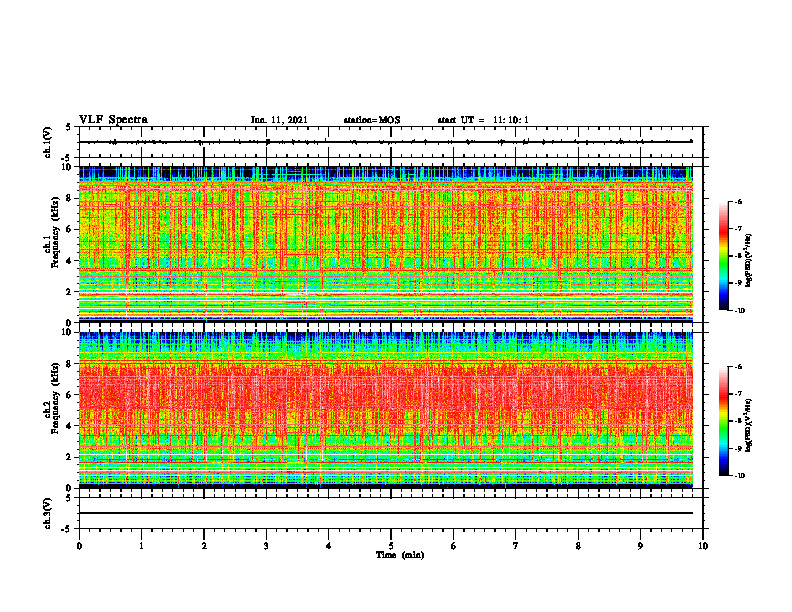Click the station=MOS label

[372, 120]
